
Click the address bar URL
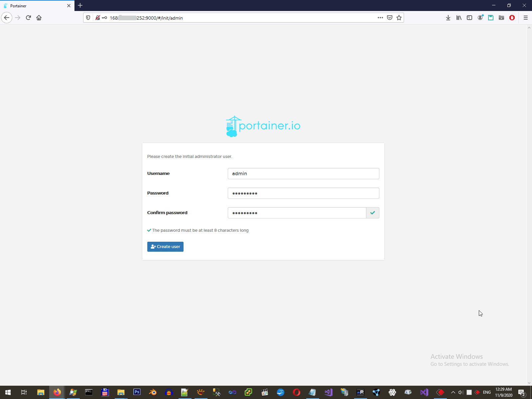(146, 18)
